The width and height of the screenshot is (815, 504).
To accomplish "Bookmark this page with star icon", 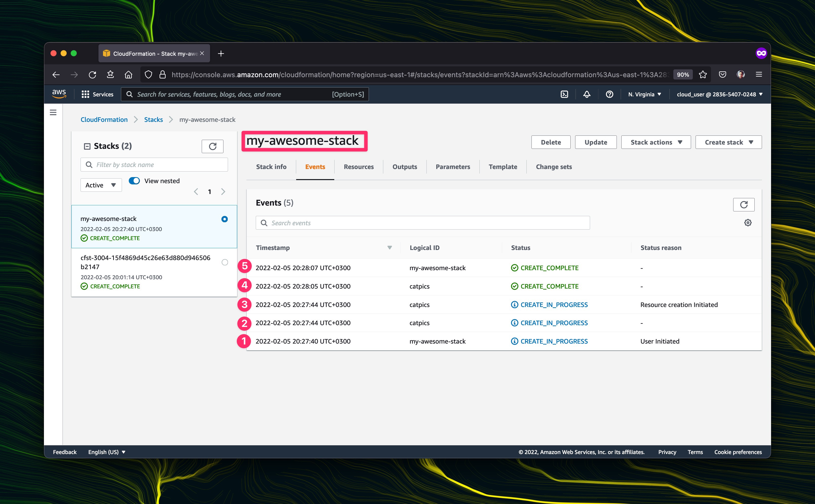I will pyautogui.click(x=703, y=75).
